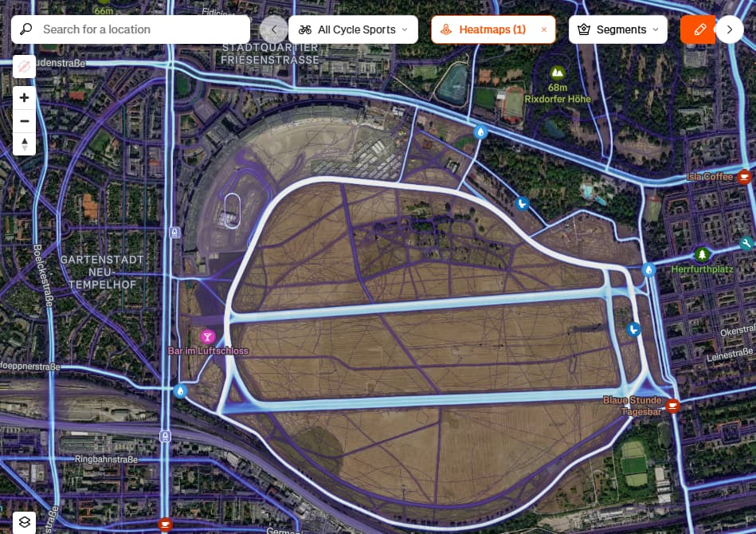Screen dimensions: 756x534
Task: Expand the Segments dropdown
Action: coord(617,29)
